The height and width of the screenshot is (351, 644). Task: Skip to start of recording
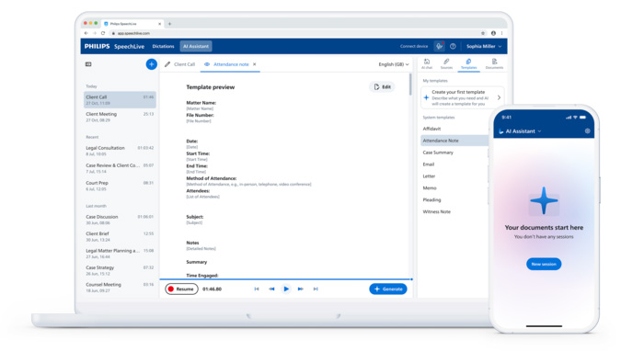(257, 289)
